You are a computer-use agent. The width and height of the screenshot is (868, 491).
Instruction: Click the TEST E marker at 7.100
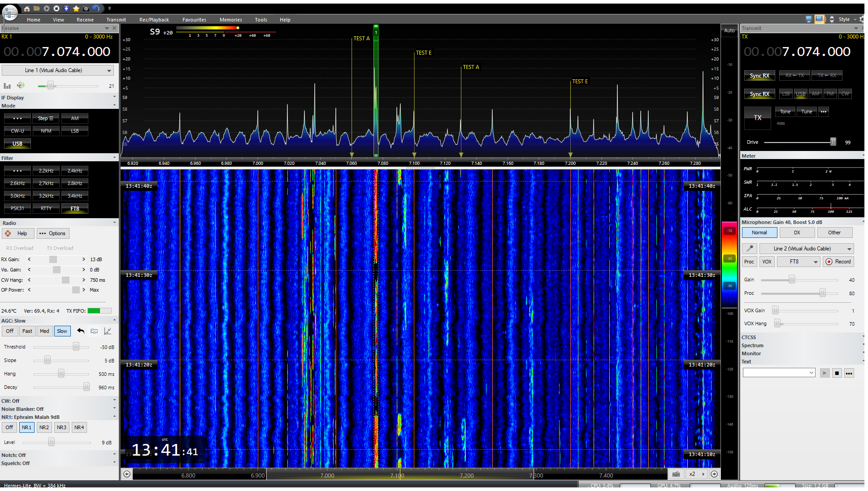tap(423, 53)
